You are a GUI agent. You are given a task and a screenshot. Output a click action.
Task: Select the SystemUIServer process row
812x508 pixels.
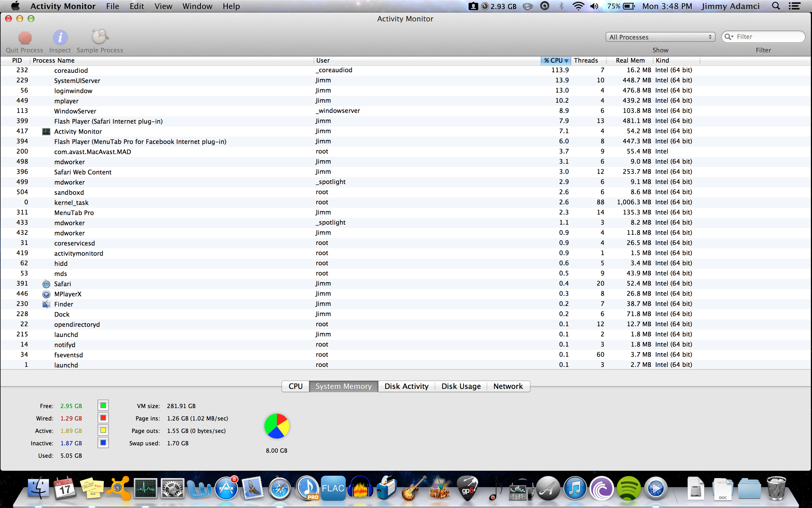tap(406, 80)
